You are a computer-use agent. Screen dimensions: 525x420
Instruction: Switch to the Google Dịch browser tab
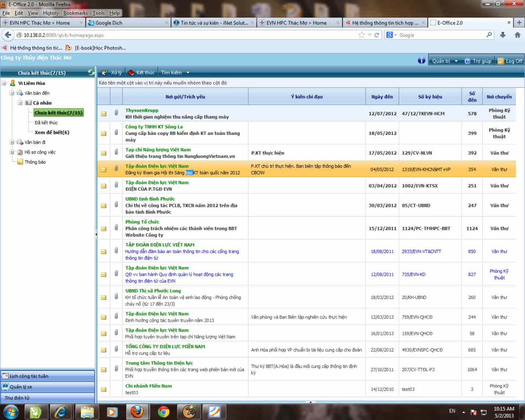click(x=109, y=23)
